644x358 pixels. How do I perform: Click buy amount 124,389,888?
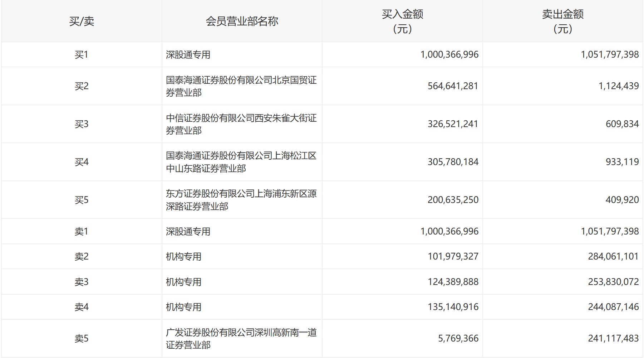click(453, 282)
